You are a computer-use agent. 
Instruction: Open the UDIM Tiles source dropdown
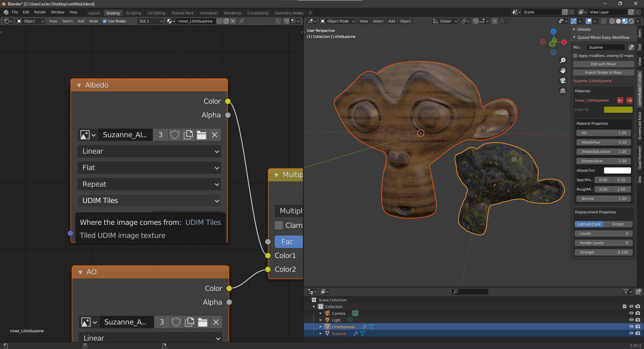tap(149, 201)
